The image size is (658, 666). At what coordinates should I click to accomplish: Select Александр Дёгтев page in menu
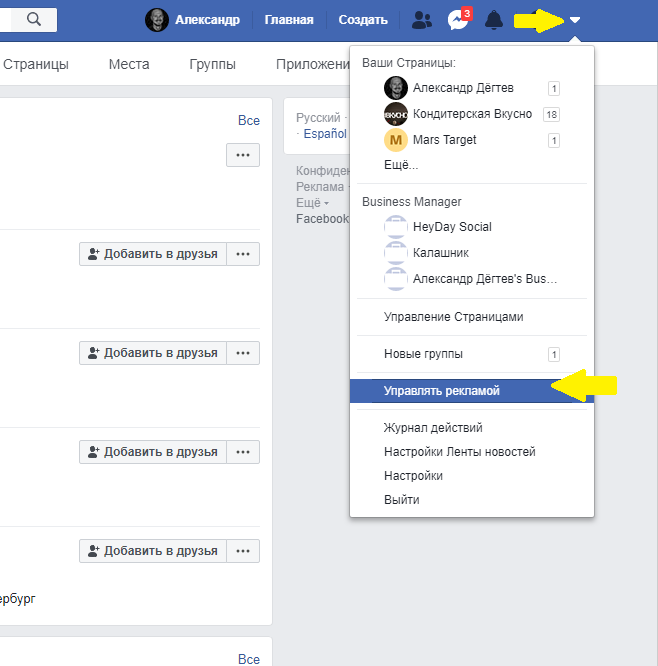(472, 88)
